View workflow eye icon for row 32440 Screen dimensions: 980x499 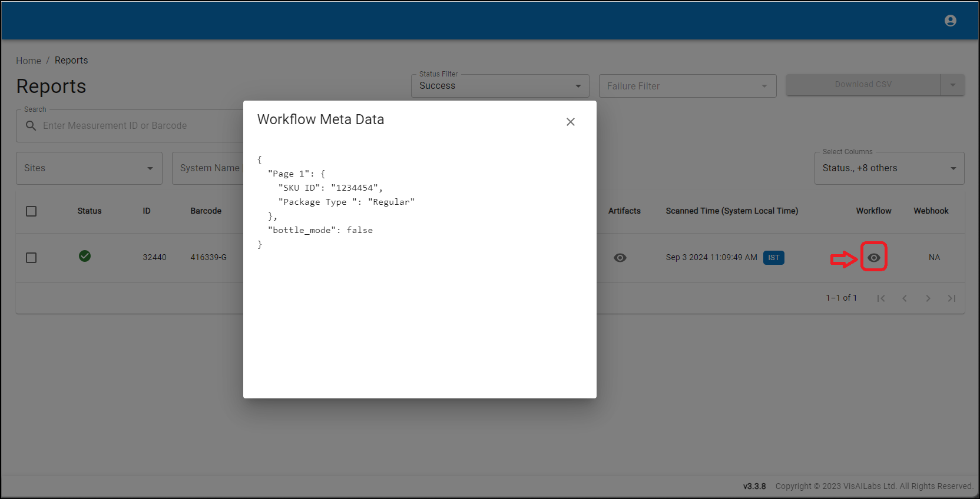[x=873, y=258]
